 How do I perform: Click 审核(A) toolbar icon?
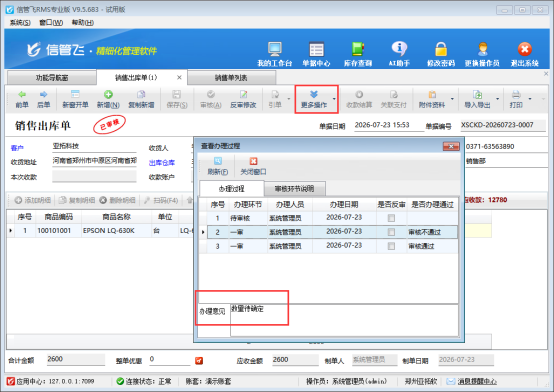(x=211, y=99)
